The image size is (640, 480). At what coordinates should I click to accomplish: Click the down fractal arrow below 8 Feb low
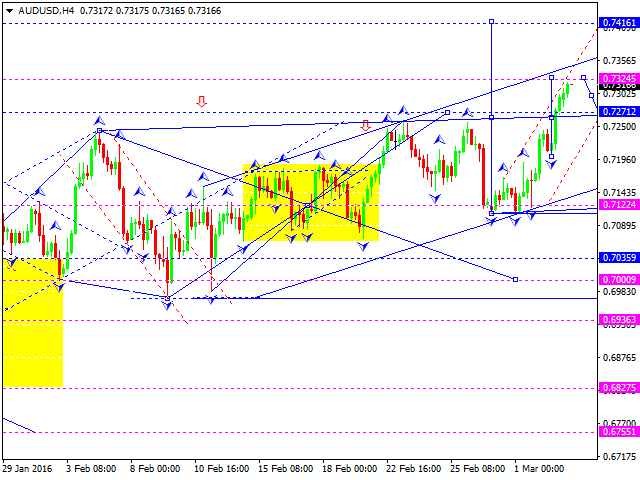pyautogui.click(x=167, y=305)
